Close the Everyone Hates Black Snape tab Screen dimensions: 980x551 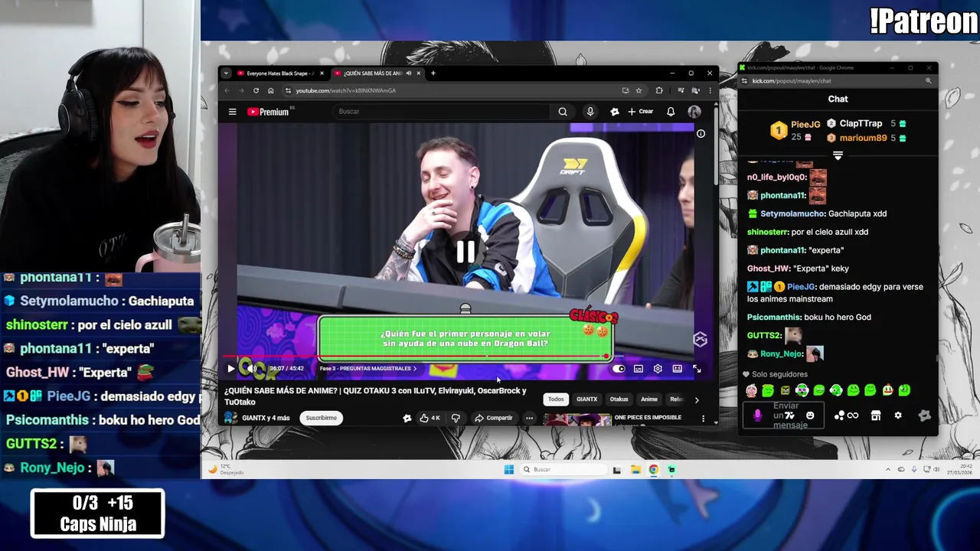(x=322, y=73)
